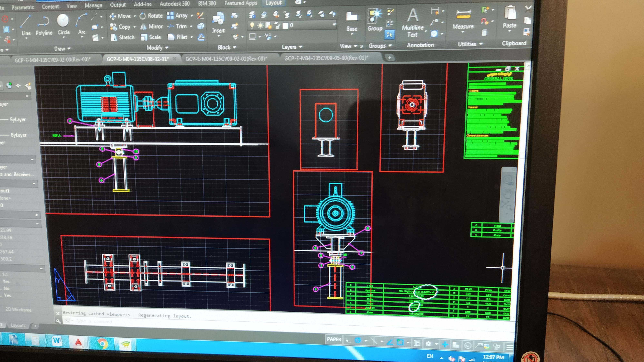Image resolution: width=644 pixels, height=362 pixels.
Task: Click the Hatch tool icon
Action: pyautogui.click(x=96, y=38)
